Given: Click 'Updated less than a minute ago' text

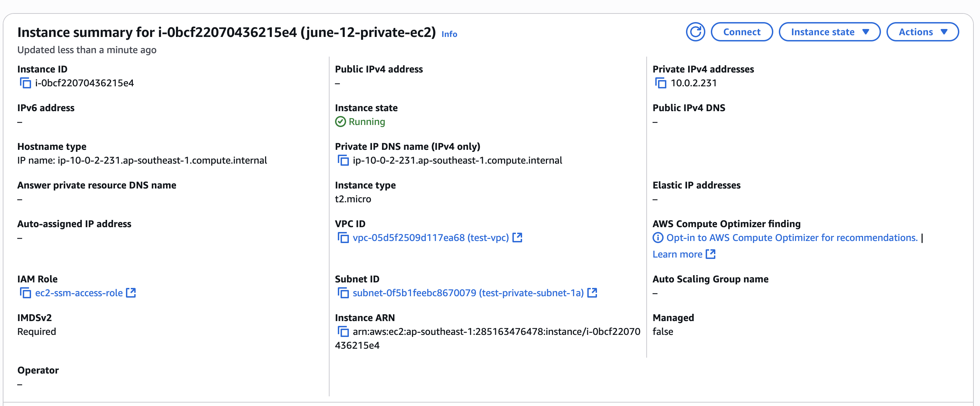Looking at the screenshot, I should [87, 50].
